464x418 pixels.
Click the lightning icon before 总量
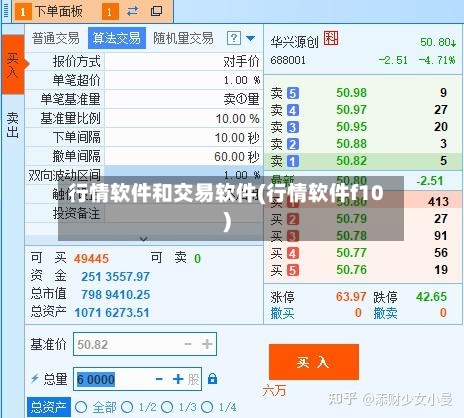pos(35,379)
